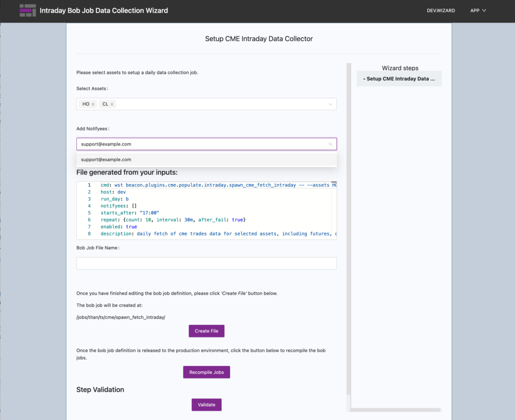Screen dimensions: 515x420
Task: Click the 'run_day: b' code line
Action: point(115,199)
